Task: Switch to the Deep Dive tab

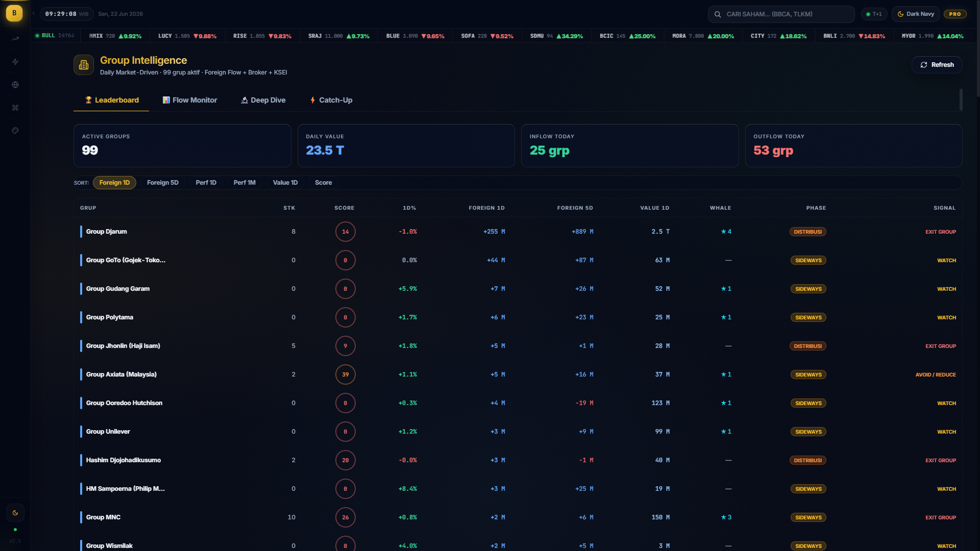Action: tap(263, 100)
